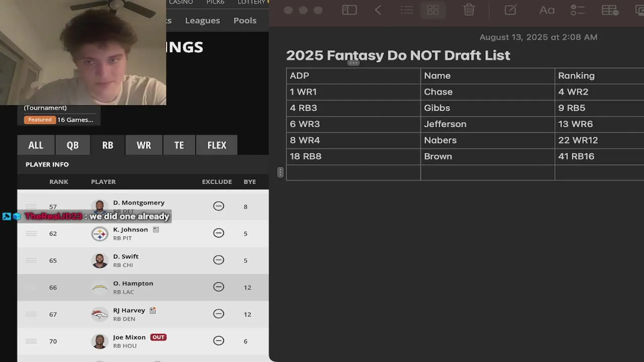Switch Notes to list view
644x362 pixels.
click(407, 10)
